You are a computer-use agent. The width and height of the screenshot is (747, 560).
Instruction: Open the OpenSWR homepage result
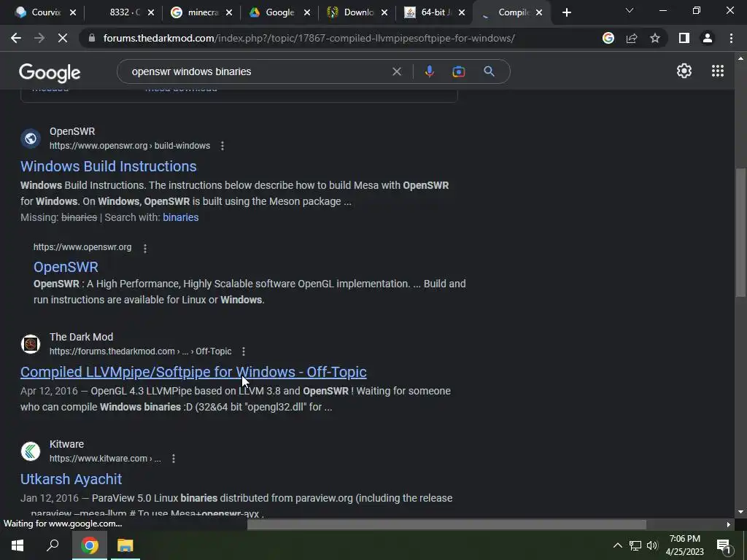pos(66,267)
